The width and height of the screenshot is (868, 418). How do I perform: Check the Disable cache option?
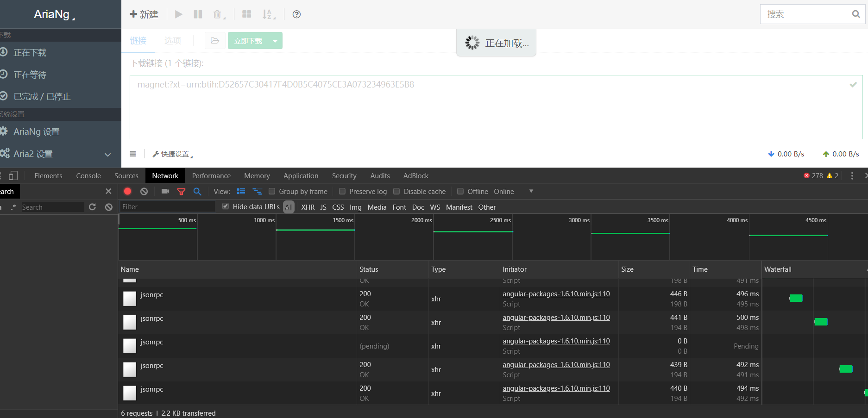coord(396,191)
